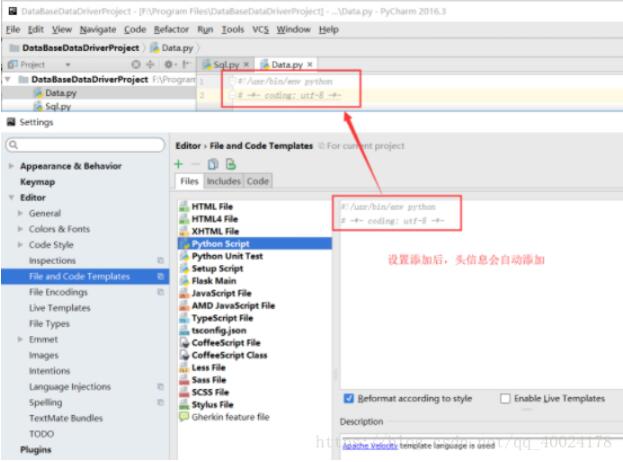Select tsconfig.json template
Image resolution: width=623 pixels, height=462 pixels.
pos(219,331)
